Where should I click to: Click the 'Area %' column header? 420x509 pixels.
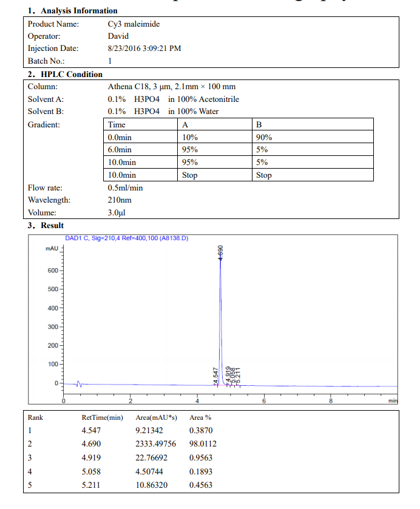[x=200, y=417]
